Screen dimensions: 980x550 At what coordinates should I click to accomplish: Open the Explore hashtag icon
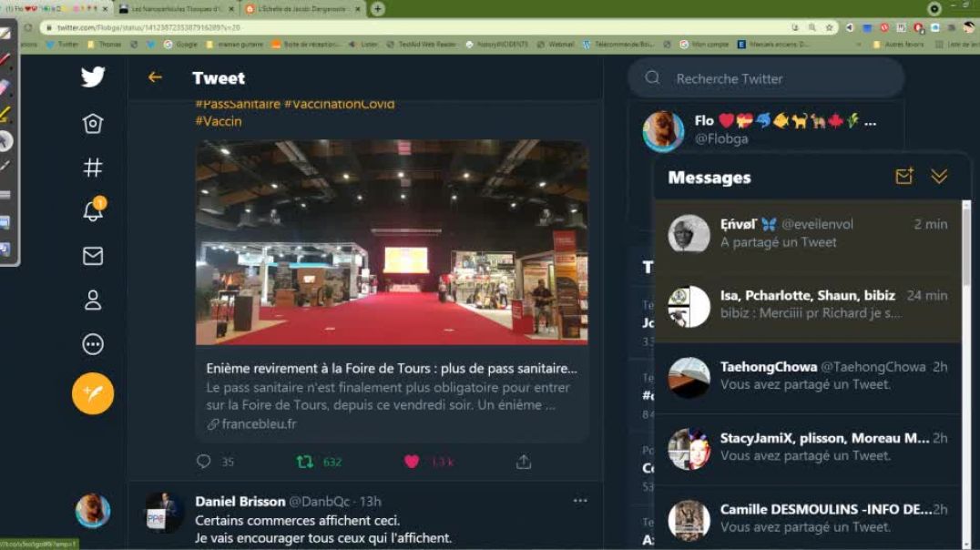93,168
